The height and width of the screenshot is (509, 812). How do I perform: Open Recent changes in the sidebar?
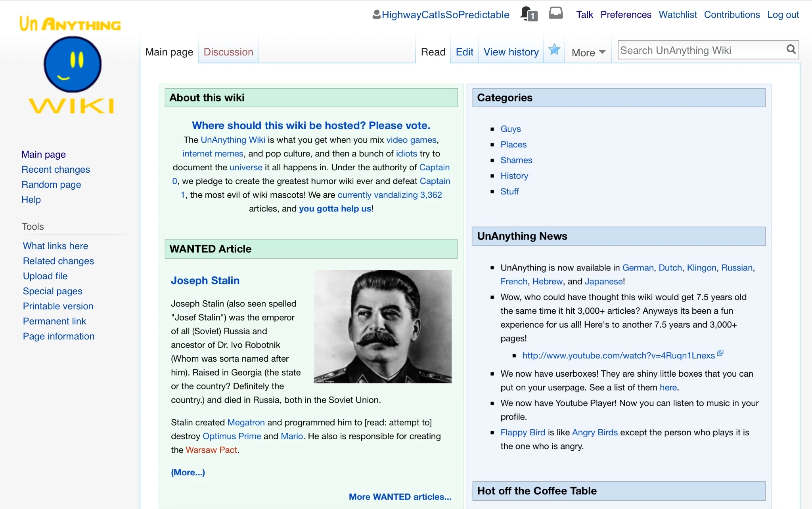pos(56,170)
